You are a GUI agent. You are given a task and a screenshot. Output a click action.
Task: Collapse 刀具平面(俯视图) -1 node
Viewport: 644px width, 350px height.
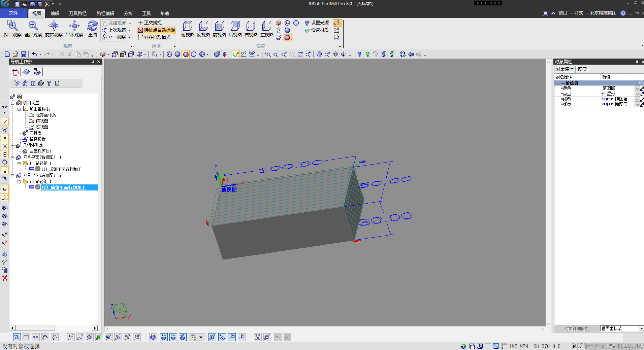tap(13, 157)
